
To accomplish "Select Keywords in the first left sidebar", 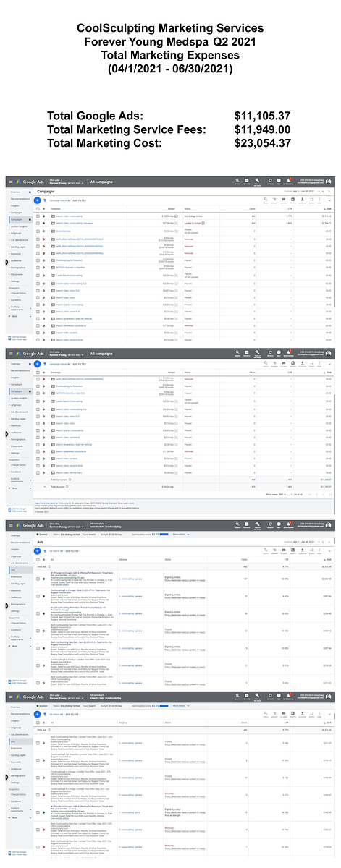I will [17, 253].
